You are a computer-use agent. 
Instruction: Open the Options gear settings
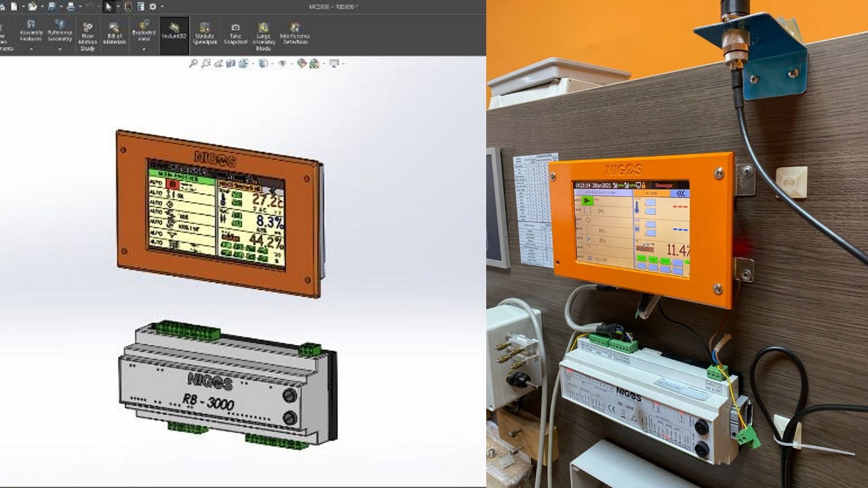pyautogui.click(x=153, y=6)
